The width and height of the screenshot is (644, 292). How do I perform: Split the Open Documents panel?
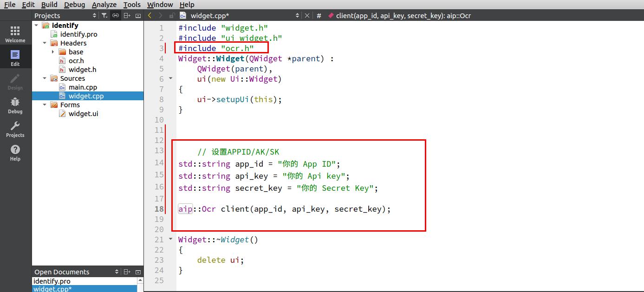pos(127,272)
